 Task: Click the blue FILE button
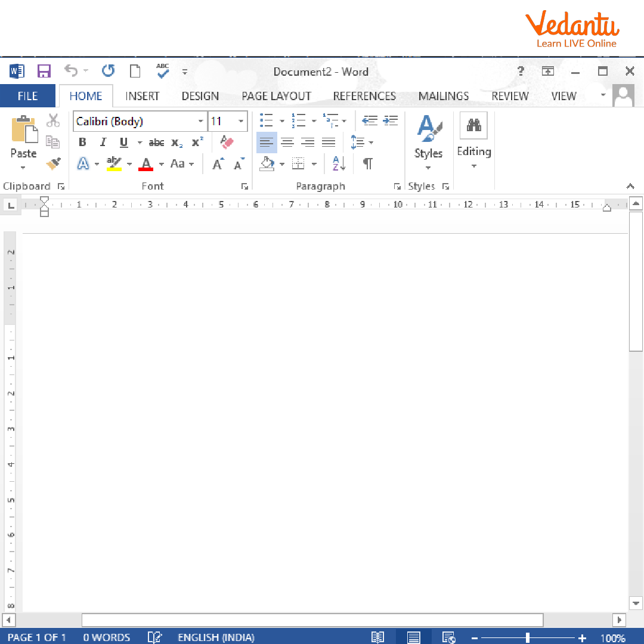click(x=27, y=96)
